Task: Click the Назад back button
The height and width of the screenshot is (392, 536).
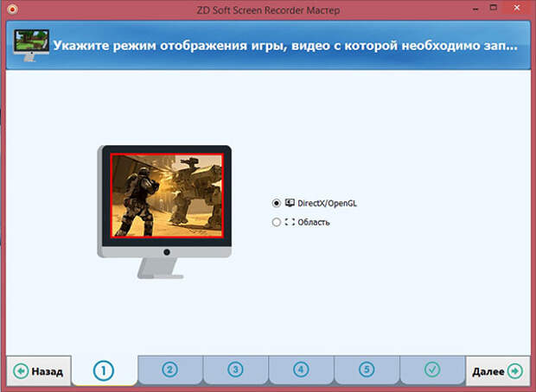Action: (39, 370)
